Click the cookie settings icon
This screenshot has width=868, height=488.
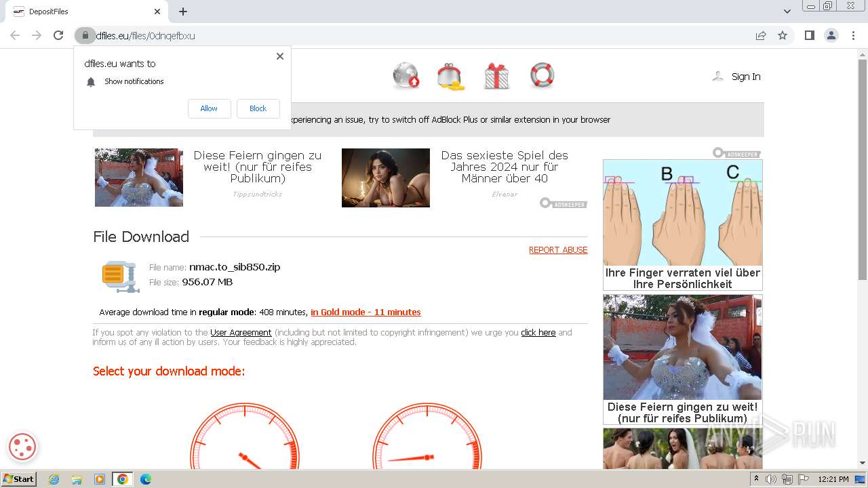(22, 447)
